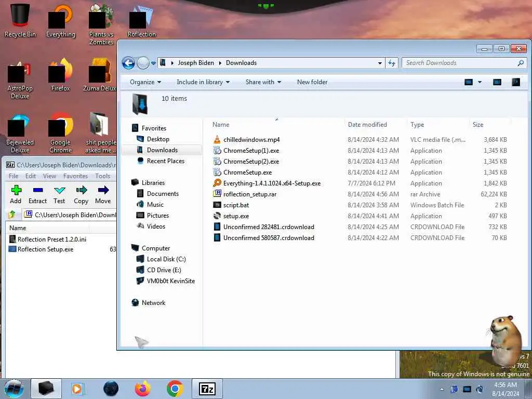The width and height of the screenshot is (532, 399).
Task: Select Roflection Preset 1.2.0.ini in 7-Zip
Action: tap(52, 240)
